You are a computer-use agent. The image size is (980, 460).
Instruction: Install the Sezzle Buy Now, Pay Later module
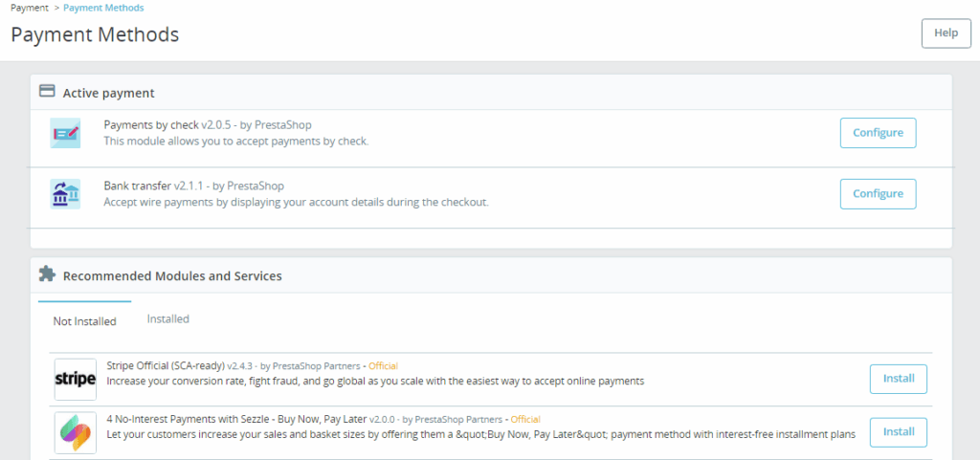[x=898, y=432]
